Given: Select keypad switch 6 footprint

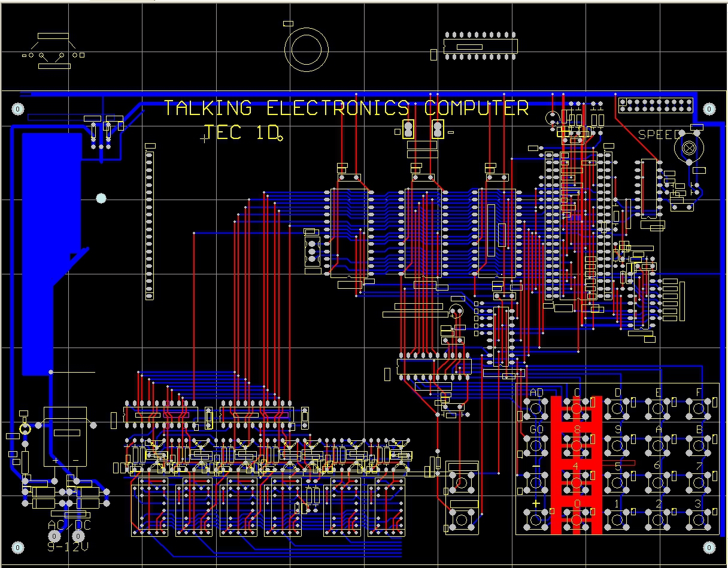Looking at the screenshot, I should pos(658,482).
